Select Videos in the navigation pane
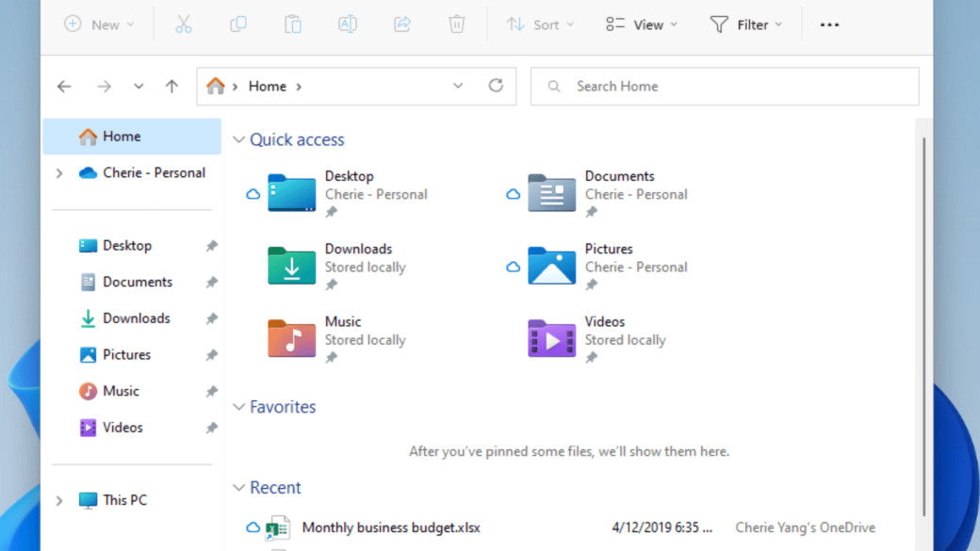Image resolution: width=980 pixels, height=551 pixels. click(x=132, y=428)
